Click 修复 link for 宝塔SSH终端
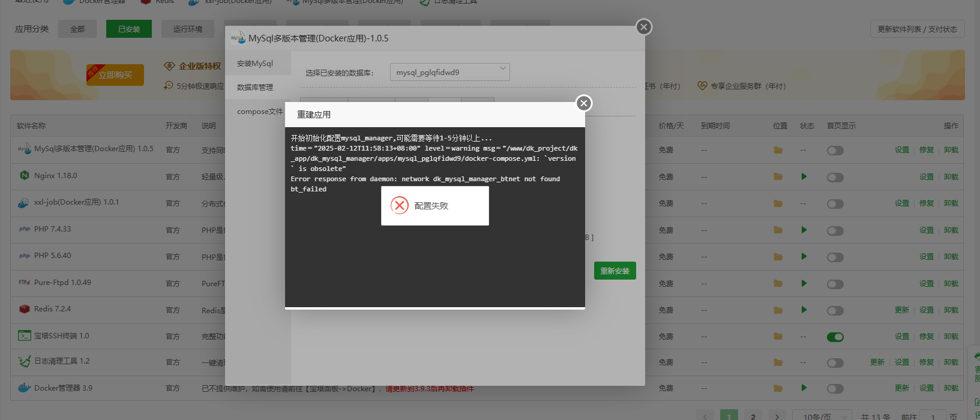 (x=927, y=337)
